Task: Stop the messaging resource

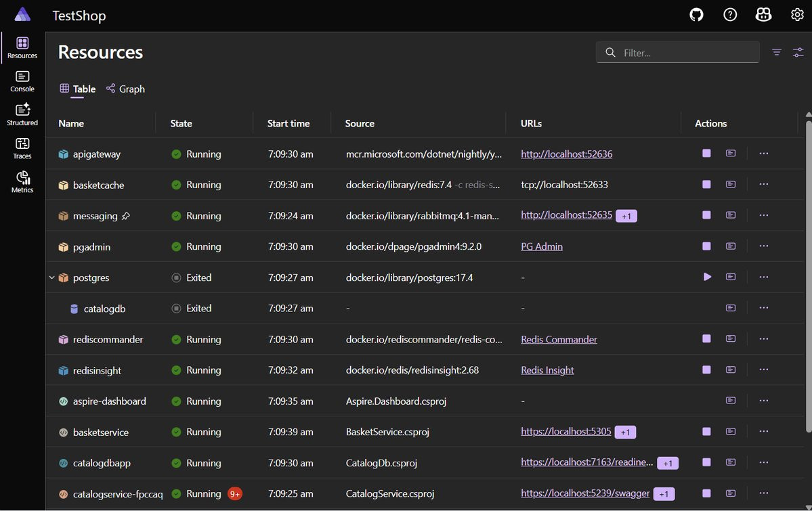Action: point(706,215)
